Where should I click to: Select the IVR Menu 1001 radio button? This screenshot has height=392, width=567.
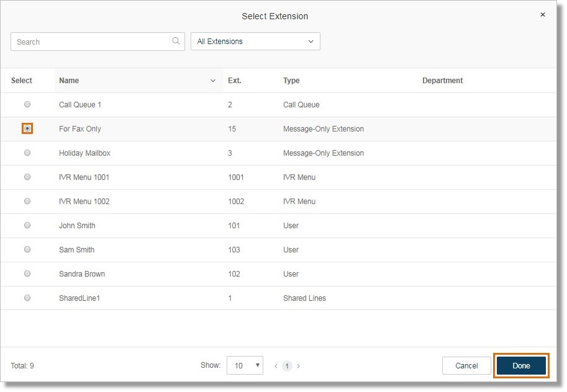click(x=27, y=177)
